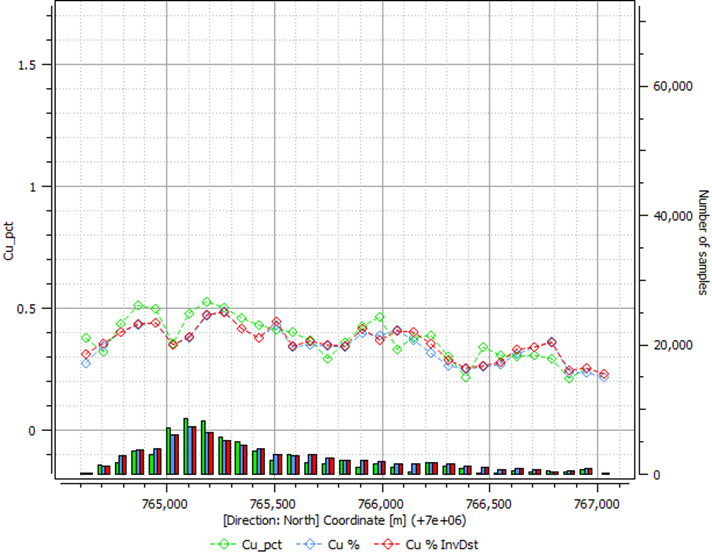Click the 0.5 left axis label
Image resolution: width=712 pixels, height=555 pixels.
point(26,309)
